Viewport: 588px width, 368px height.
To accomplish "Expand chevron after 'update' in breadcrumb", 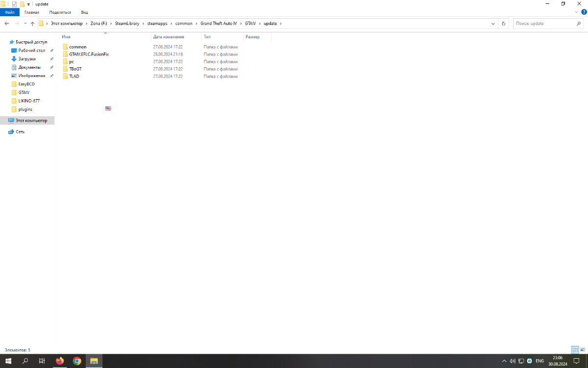I will 281,24.
